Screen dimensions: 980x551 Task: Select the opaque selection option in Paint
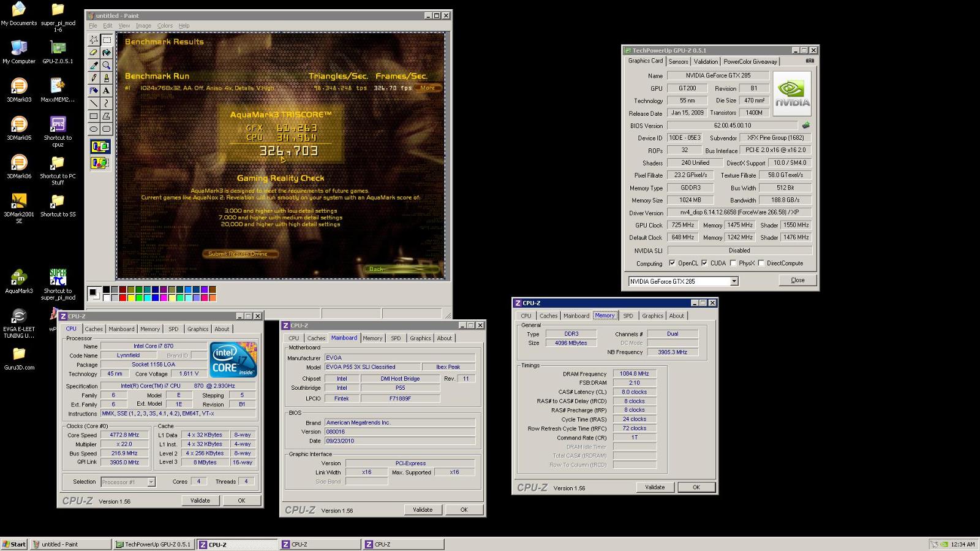pos(100,146)
